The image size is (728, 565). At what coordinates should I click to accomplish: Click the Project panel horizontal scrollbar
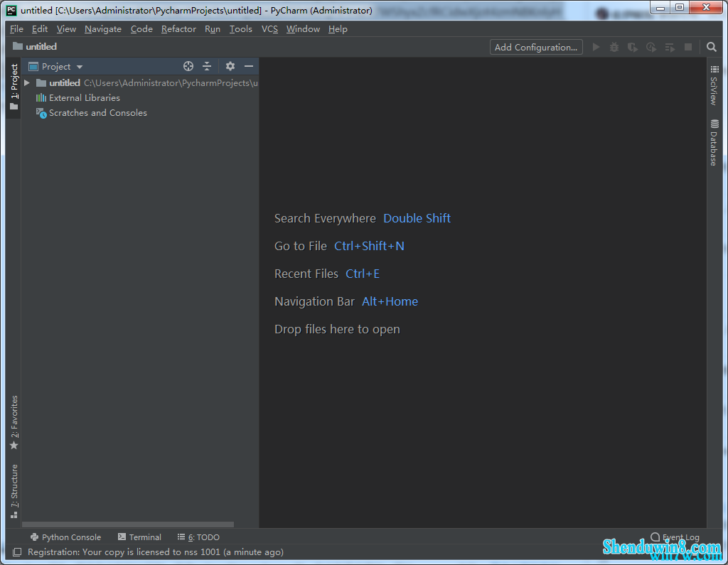click(x=128, y=524)
